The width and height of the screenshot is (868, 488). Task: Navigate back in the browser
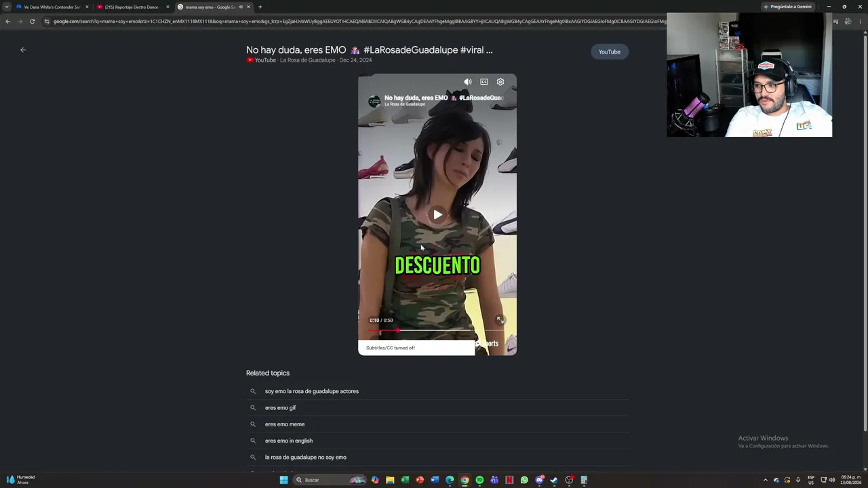[7, 22]
